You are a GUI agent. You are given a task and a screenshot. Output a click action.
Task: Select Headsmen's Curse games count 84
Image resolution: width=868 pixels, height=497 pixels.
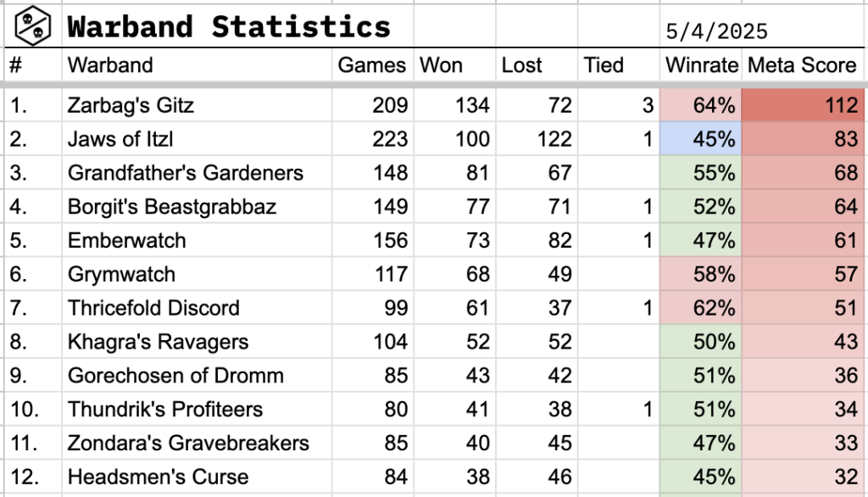[373, 477]
